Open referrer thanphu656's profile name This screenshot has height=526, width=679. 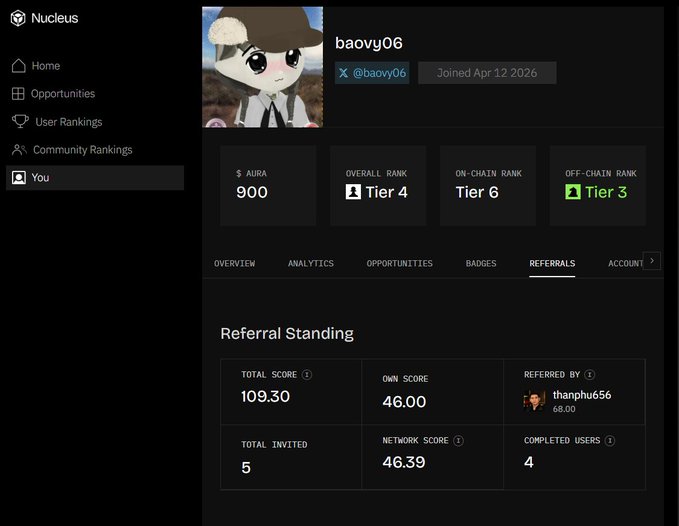tap(582, 395)
